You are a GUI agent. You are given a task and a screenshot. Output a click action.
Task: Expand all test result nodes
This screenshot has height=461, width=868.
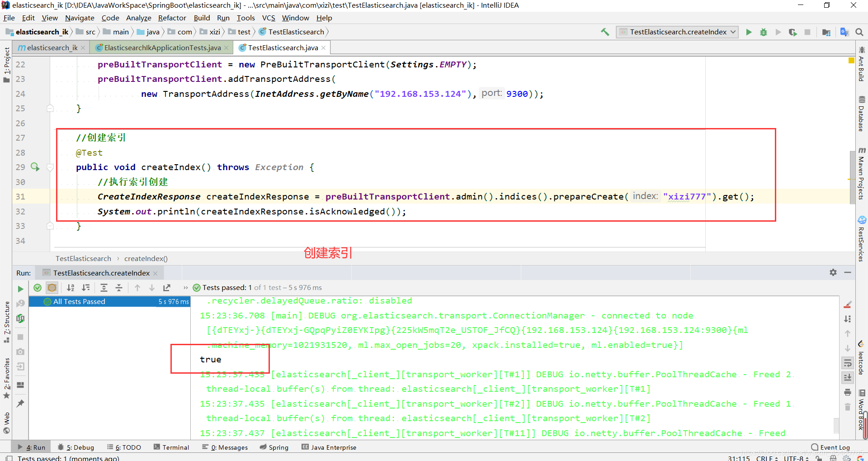click(x=104, y=288)
